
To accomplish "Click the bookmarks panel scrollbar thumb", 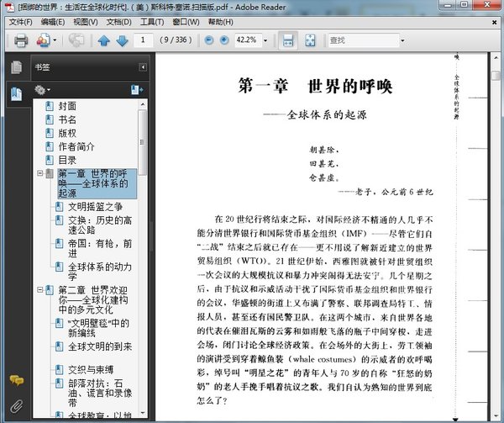I will coord(143,142).
